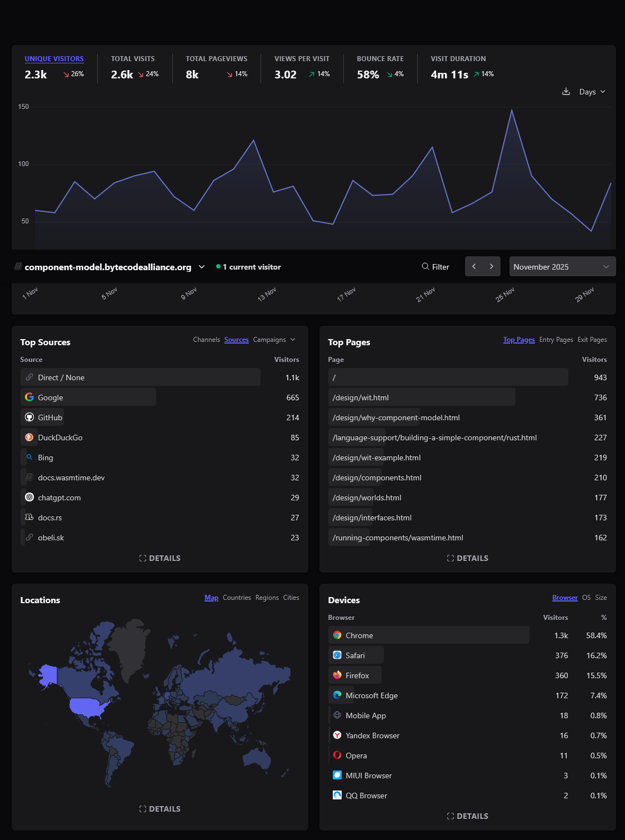
Task: Click the Opera browser icon
Action: click(337, 755)
